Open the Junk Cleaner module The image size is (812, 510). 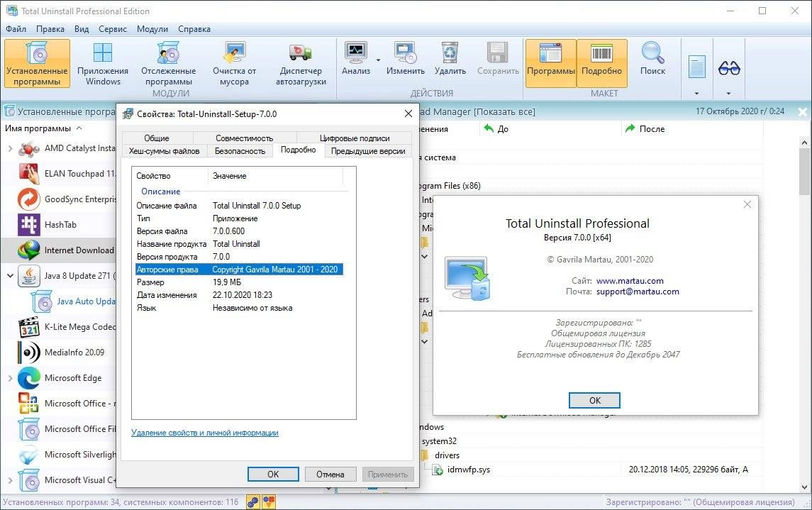point(234,64)
